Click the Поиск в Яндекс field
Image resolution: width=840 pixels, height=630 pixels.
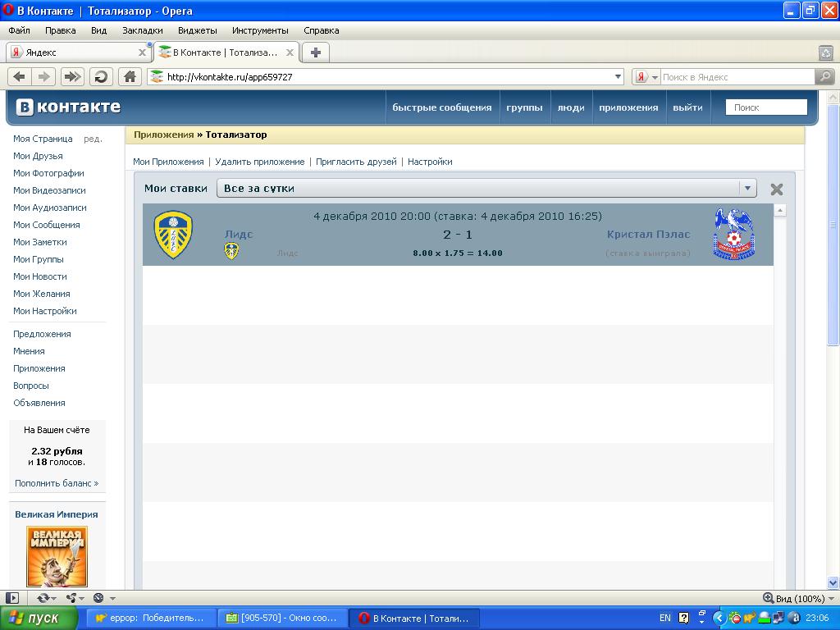click(x=737, y=76)
